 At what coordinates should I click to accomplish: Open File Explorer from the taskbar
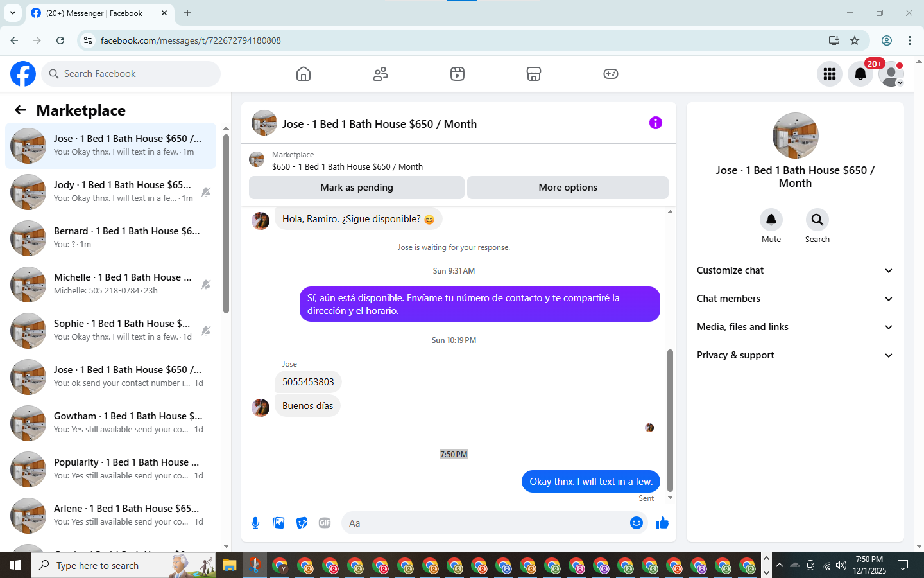point(229,565)
